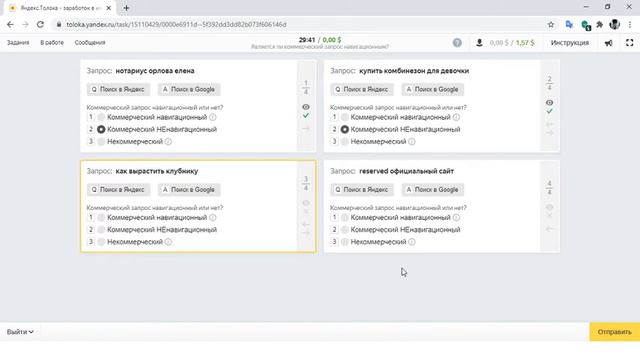Select Некоммерческий for нотариус орлова елена
Viewport: 640px width, 360px height.
click(101, 142)
